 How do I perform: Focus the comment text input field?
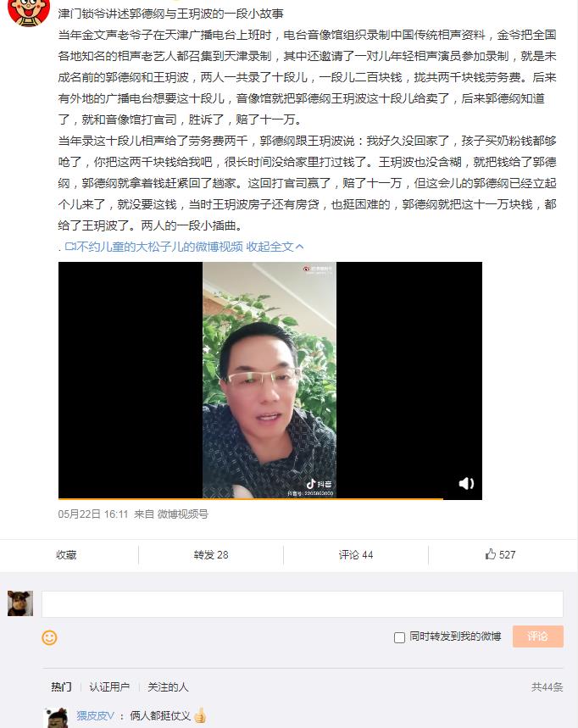click(303, 604)
